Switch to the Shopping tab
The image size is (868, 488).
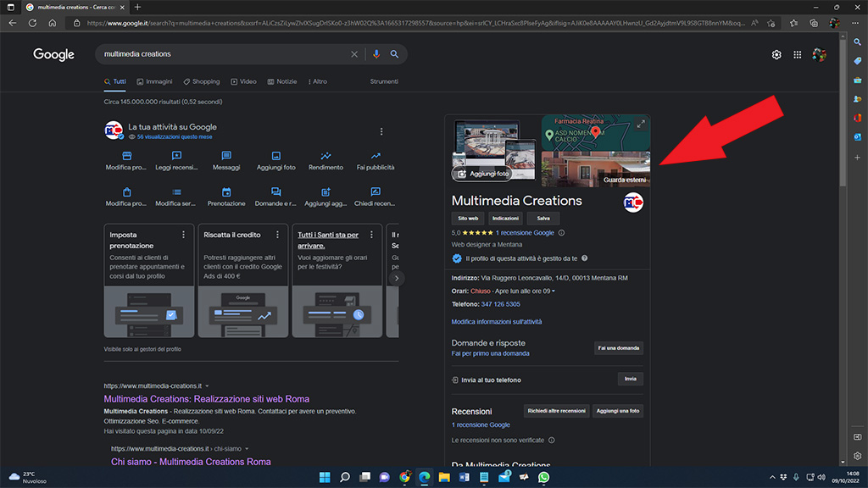point(202,81)
